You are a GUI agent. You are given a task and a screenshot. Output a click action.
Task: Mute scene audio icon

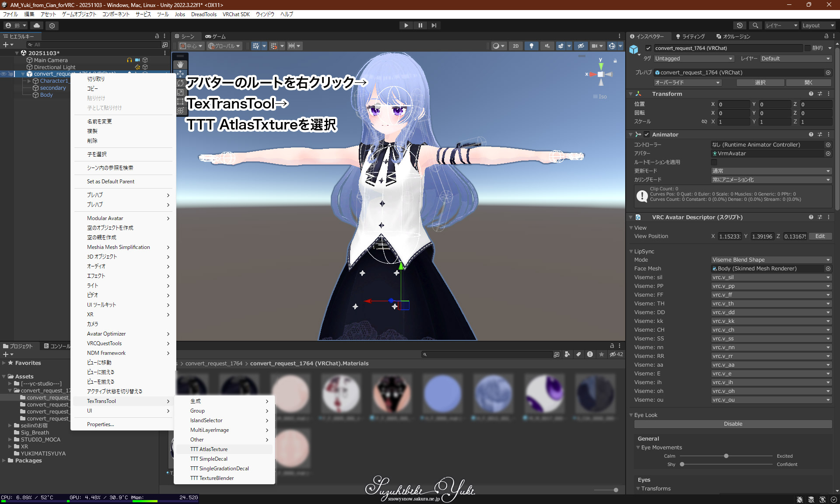click(x=547, y=46)
